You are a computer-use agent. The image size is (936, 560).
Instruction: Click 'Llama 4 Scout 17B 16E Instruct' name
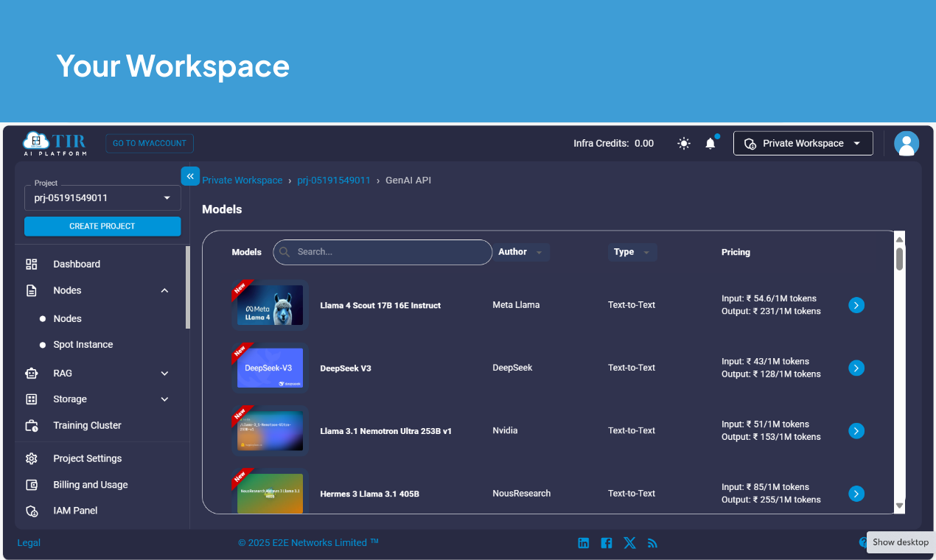coord(380,305)
